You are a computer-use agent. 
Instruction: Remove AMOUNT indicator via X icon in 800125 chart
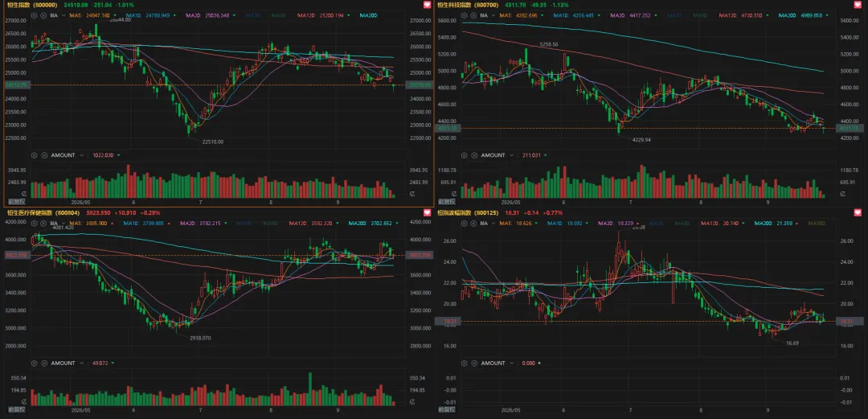(x=472, y=363)
